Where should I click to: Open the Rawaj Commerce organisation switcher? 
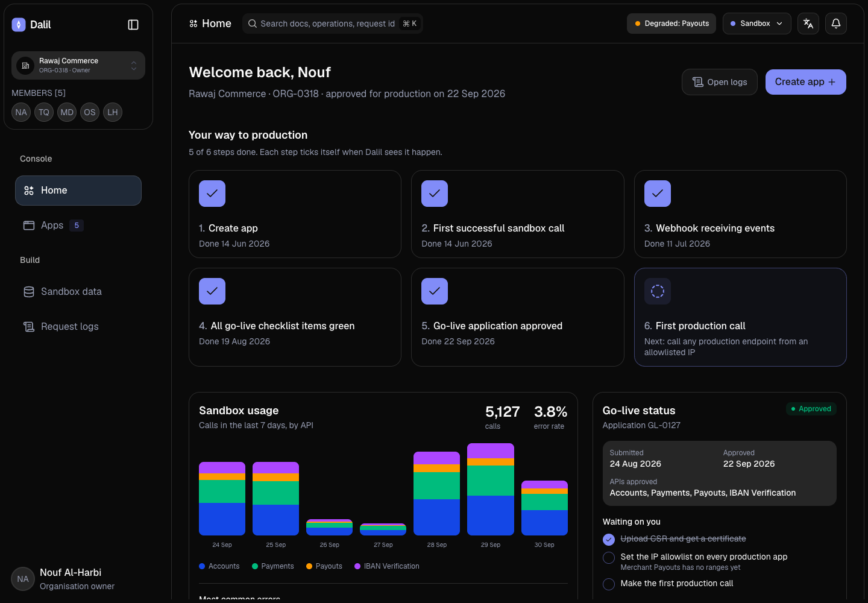pyautogui.click(x=78, y=65)
